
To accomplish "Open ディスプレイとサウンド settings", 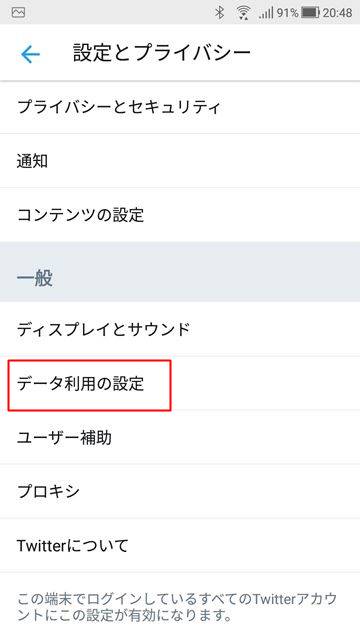I will (180, 329).
